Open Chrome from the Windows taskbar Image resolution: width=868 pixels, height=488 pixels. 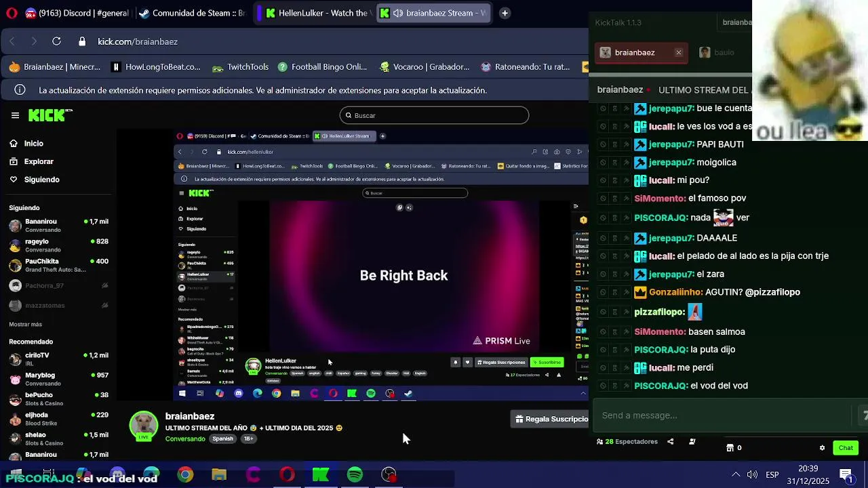pos(185,475)
